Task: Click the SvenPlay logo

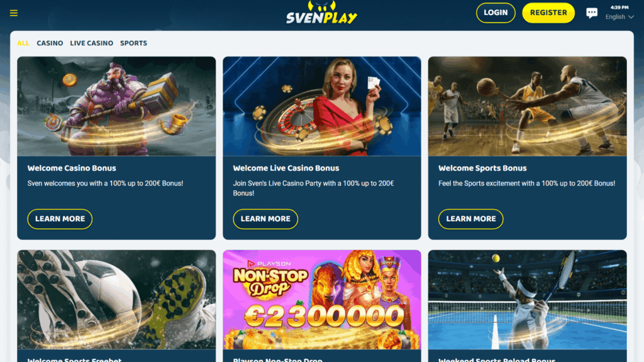Action: (321, 13)
